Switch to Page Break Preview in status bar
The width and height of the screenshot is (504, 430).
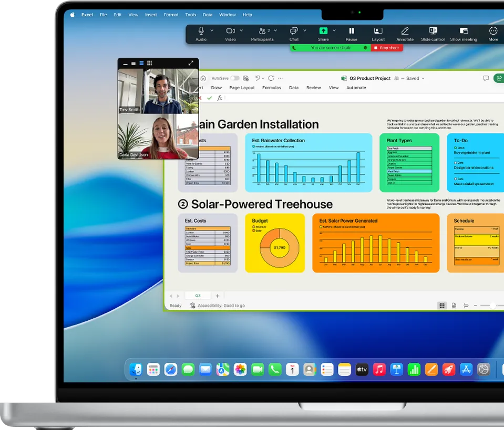[466, 306]
